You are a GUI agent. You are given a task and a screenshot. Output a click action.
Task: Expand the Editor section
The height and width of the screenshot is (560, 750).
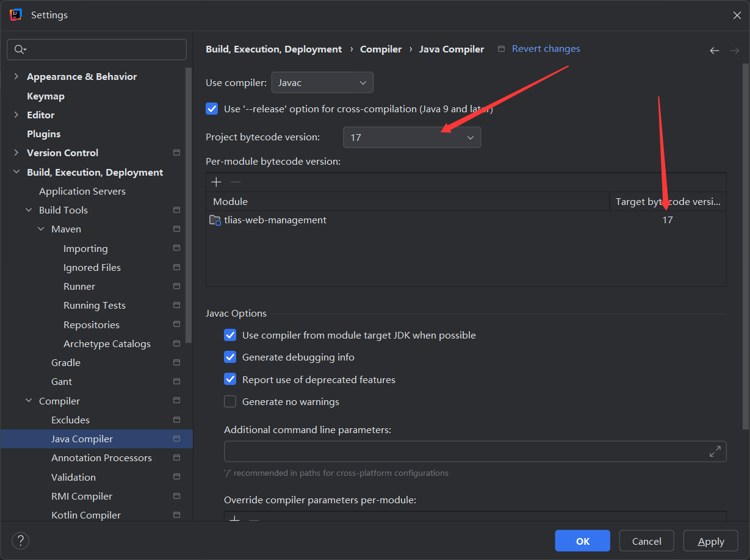point(16,115)
